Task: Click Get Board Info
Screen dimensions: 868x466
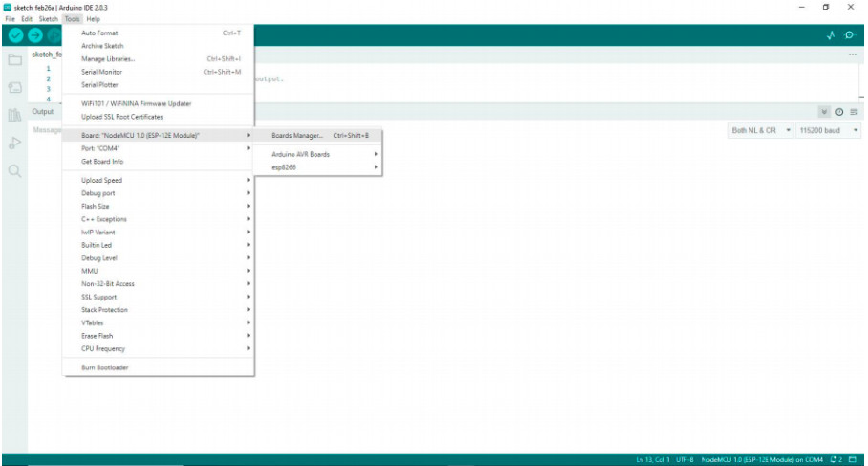Action: pyautogui.click(x=159, y=162)
